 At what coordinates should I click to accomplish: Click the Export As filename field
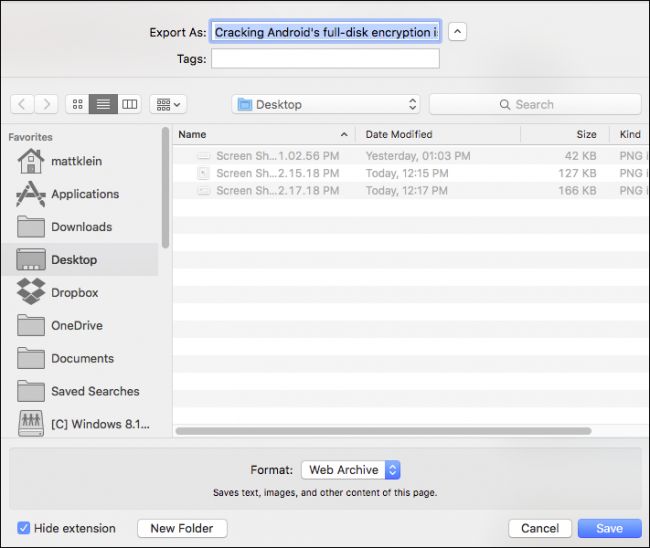tap(325, 32)
